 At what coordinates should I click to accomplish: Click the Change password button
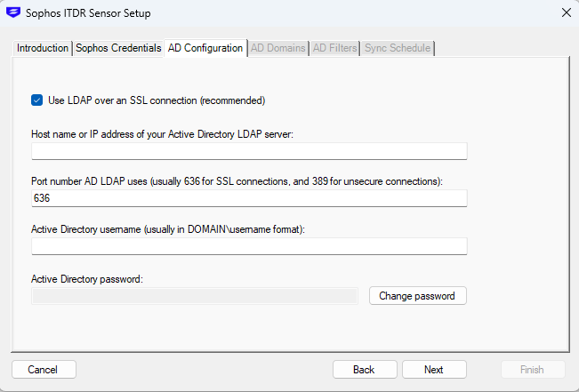coord(418,296)
